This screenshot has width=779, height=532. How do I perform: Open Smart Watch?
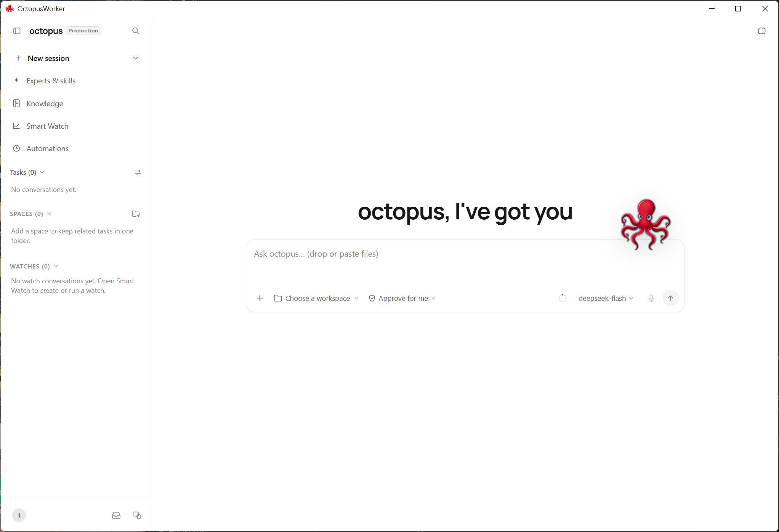click(x=47, y=126)
